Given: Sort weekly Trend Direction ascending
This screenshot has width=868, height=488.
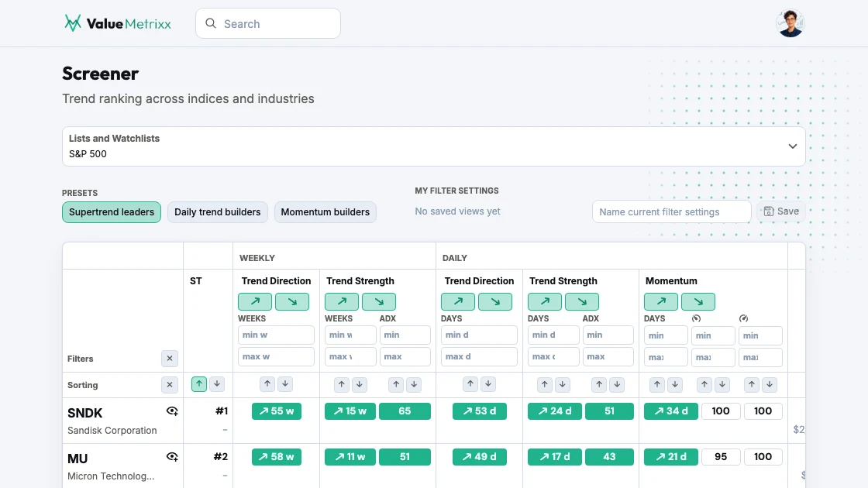Looking at the screenshot, I should tap(267, 383).
